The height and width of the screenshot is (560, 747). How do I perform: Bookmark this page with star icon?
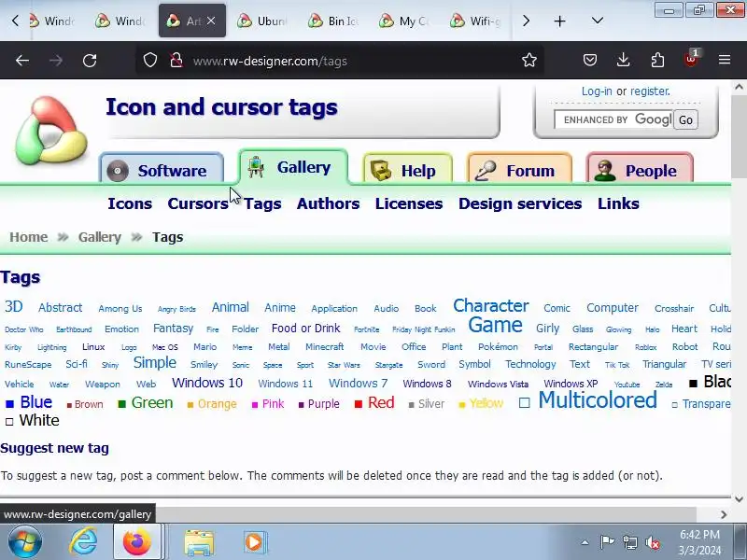coord(529,61)
